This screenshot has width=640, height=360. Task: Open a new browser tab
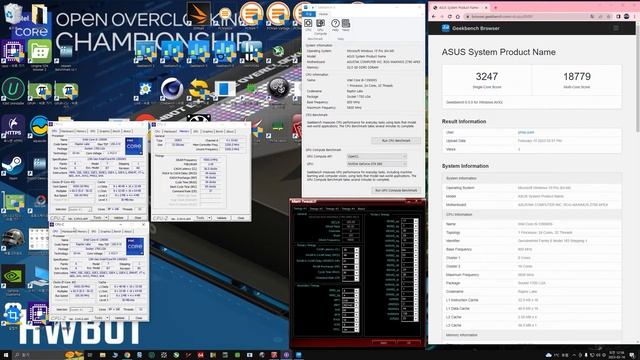tap(496, 7)
